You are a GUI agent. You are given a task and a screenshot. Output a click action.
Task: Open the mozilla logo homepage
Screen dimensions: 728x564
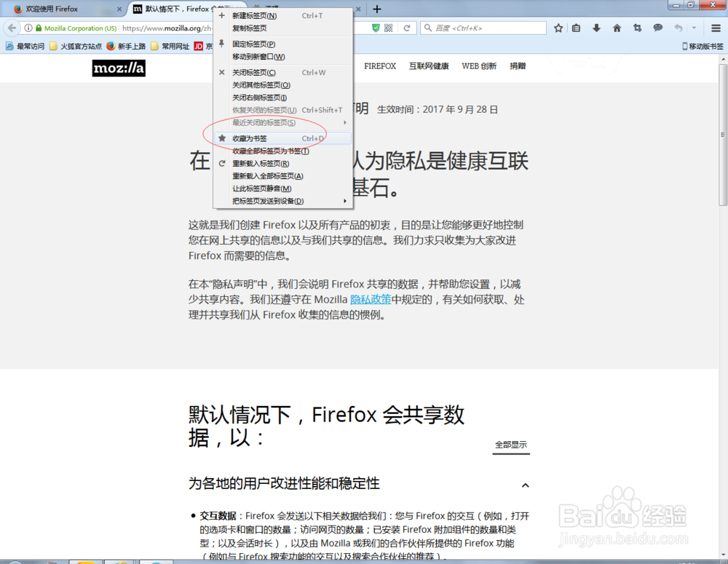tap(119, 68)
